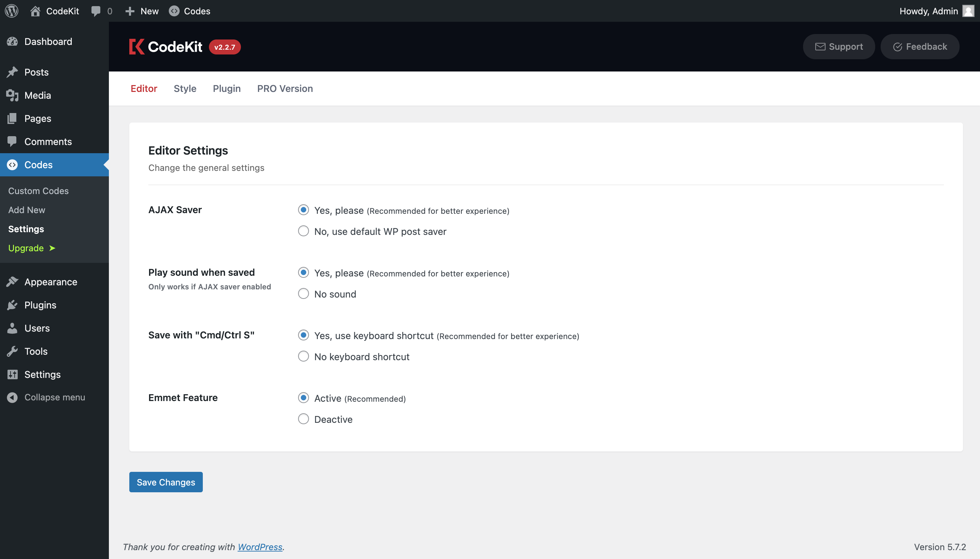Click the WordPress footer link
Viewport: 980px width, 559px height.
coord(260,546)
